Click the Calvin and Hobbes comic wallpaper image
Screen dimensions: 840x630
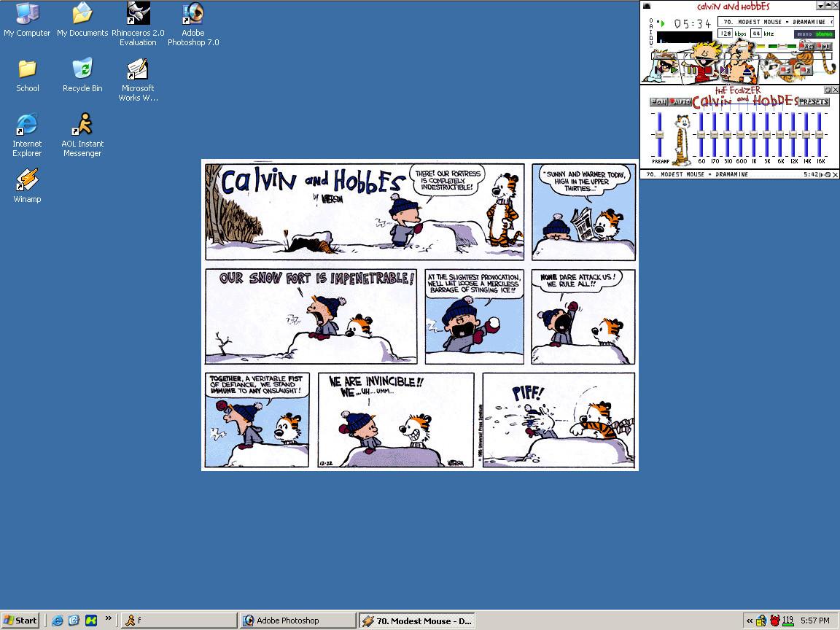pos(420,315)
